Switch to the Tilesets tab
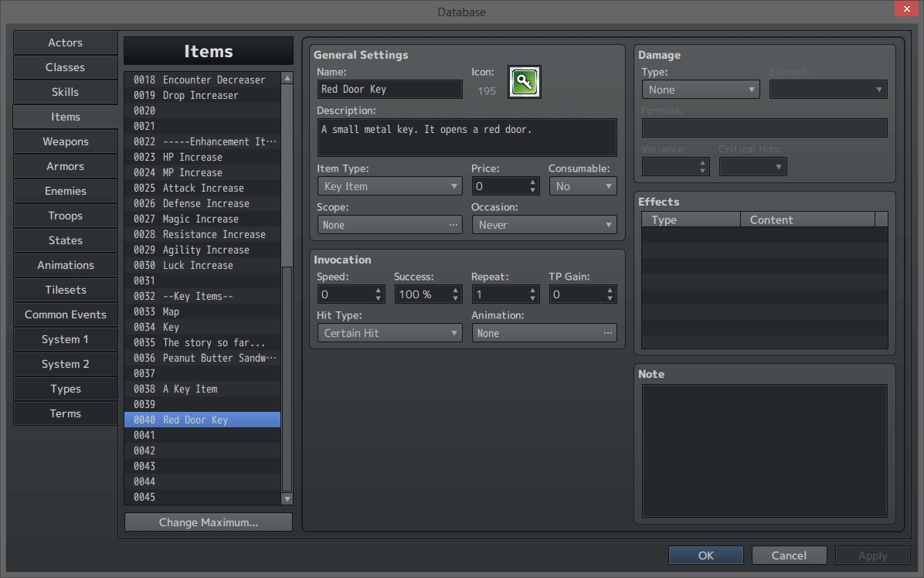 (66, 290)
